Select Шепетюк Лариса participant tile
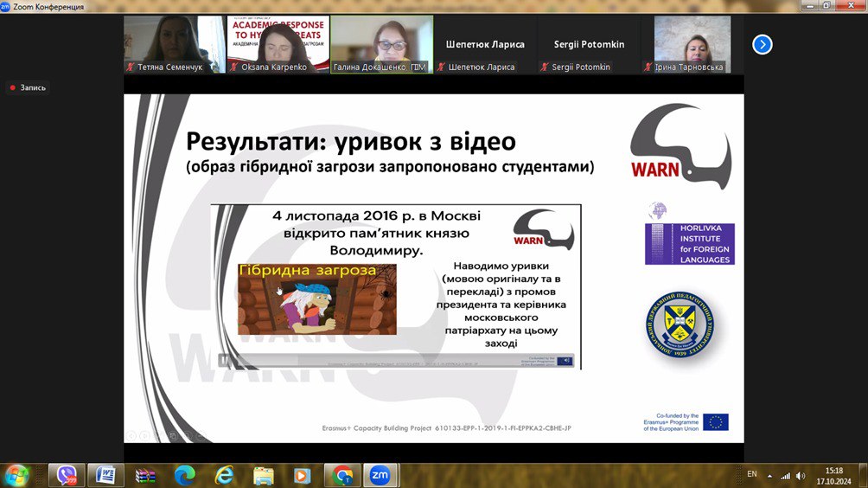This screenshot has height=488, width=868. pos(486,44)
